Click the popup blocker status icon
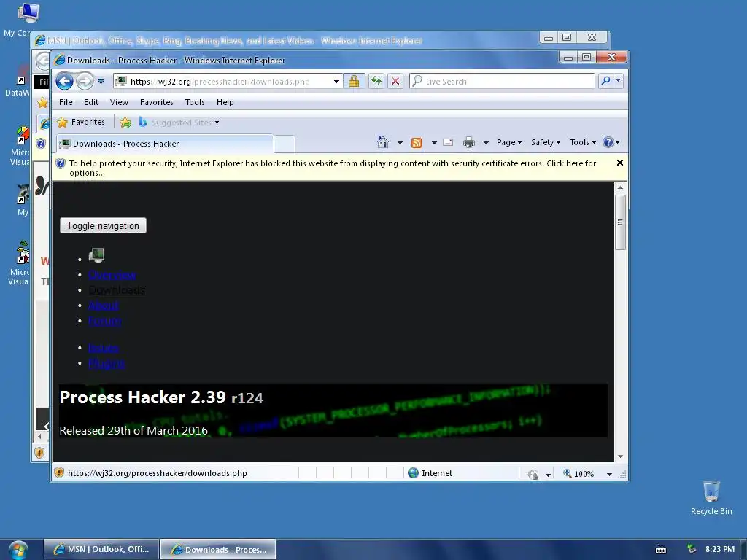Image resolution: width=747 pixels, height=560 pixels. pos(533,474)
